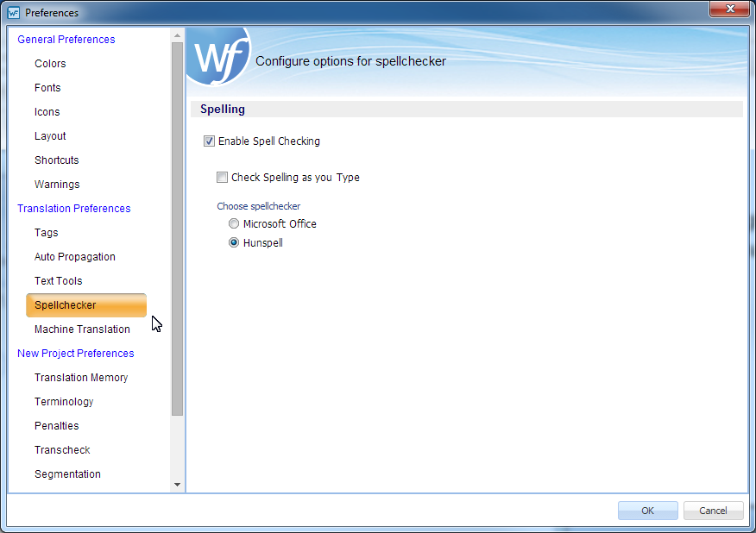Open Fonts preferences
Image resolution: width=756 pixels, height=533 pixels.
pos(47,88)
